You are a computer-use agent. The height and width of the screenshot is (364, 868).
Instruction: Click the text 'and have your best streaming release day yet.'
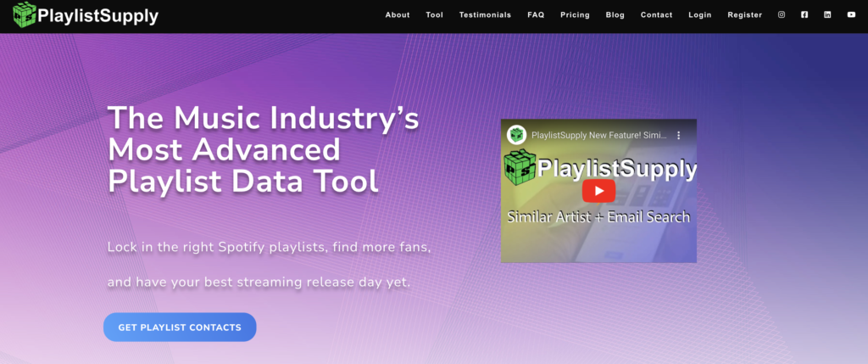(259, 282)
